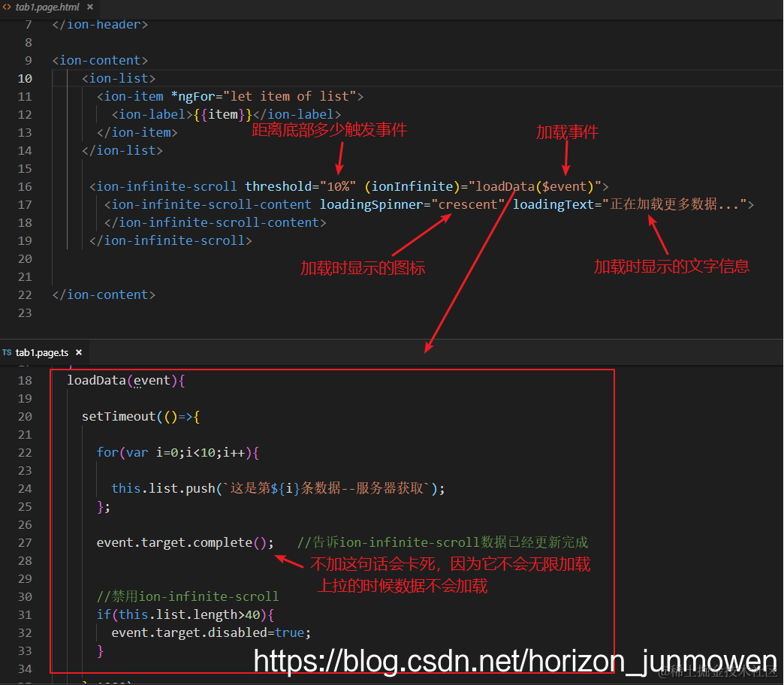This screenshot has height=685, width=784.
Task: Click line number 16 in the HTML editor
Action: pyautogui.click(x=25, y=186)
